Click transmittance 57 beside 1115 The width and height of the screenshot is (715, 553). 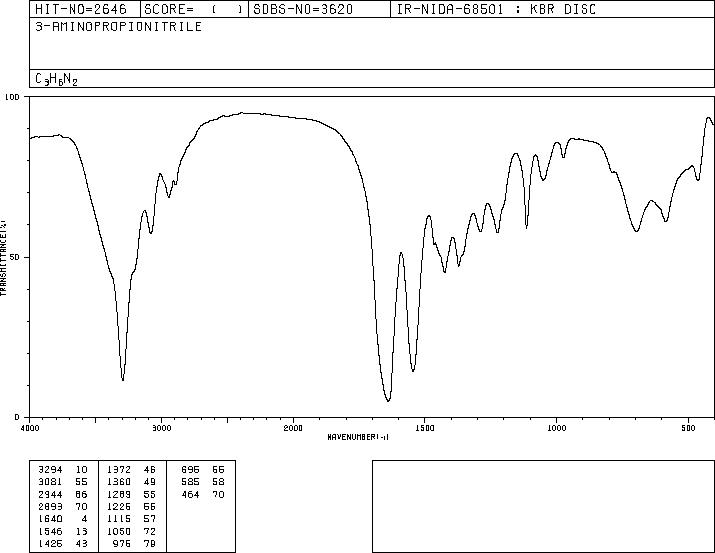(150, 519)
